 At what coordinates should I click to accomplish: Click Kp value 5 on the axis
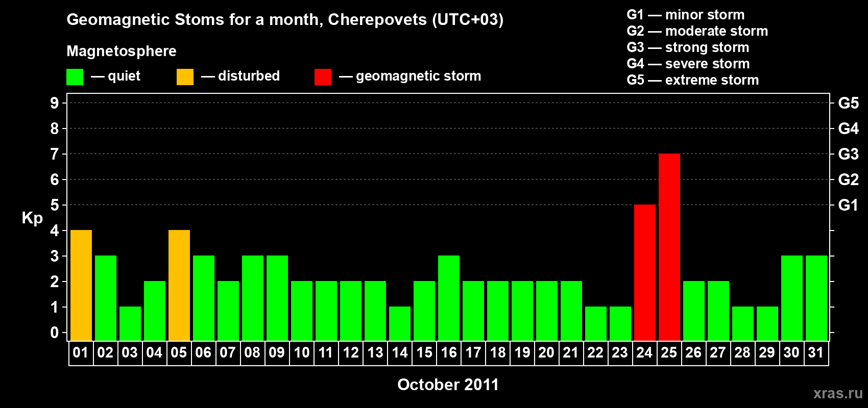[x=55, y=205]
